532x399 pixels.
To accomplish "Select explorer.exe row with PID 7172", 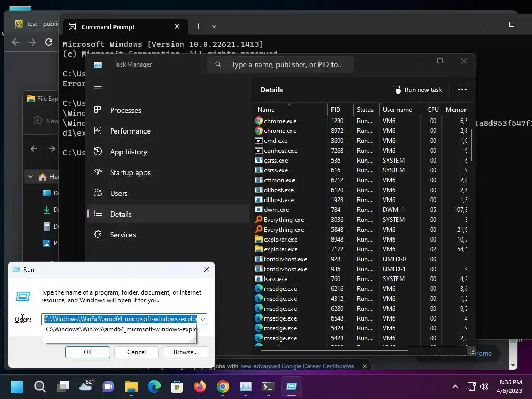I will [362, 249].
